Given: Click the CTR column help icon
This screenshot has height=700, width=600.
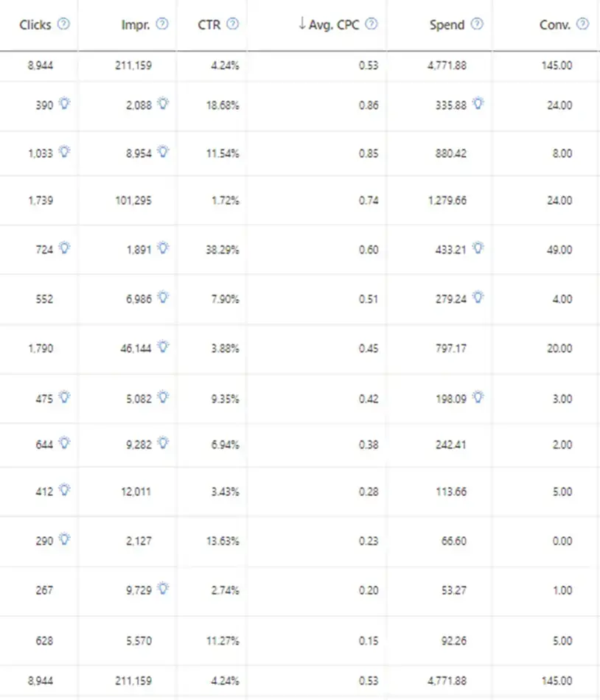Looking at the screenshot, I should tap(233, 24).
